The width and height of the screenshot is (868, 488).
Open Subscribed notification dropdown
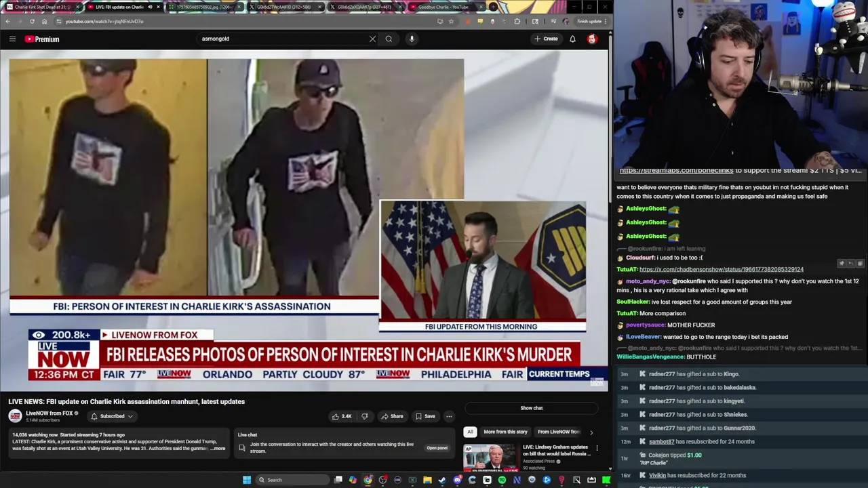click(x=112, y=416)
